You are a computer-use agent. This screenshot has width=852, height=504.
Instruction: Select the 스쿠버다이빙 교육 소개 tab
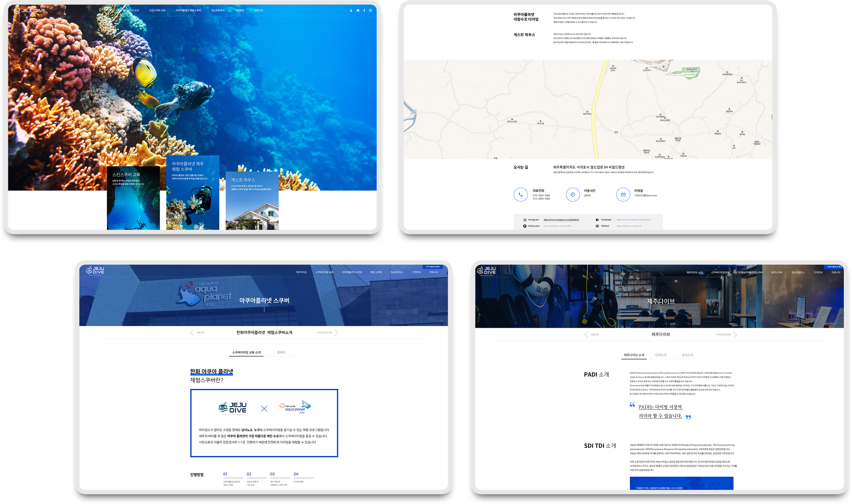(246, 352)
